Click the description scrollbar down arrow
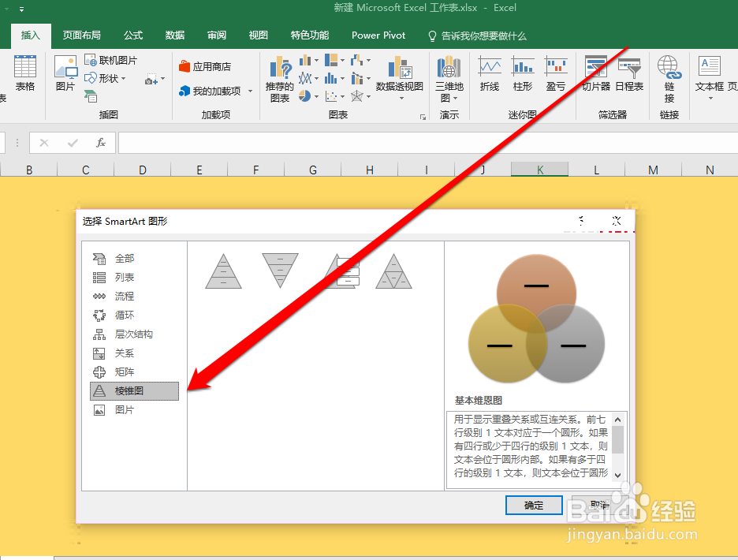The width and height of the screenshot is (738, 560). click(618, 476)
